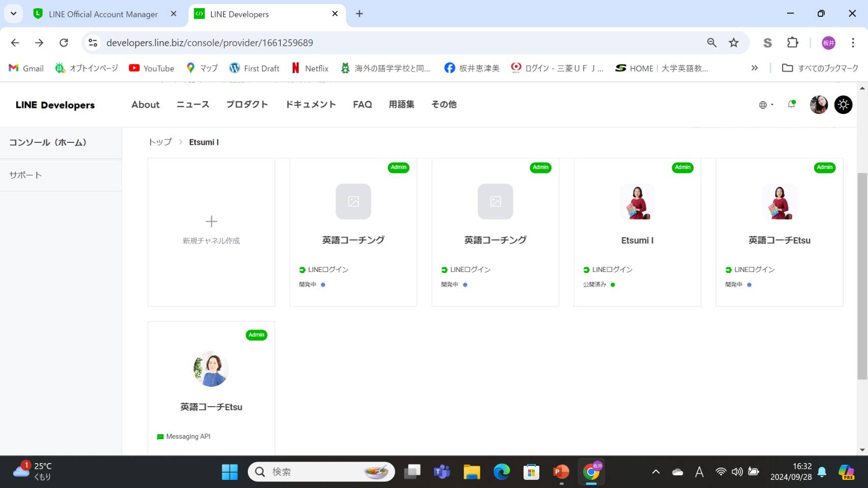868x488 pixels.
Task: Click the トップ breadcrumb link
Action: coord(160,142)
